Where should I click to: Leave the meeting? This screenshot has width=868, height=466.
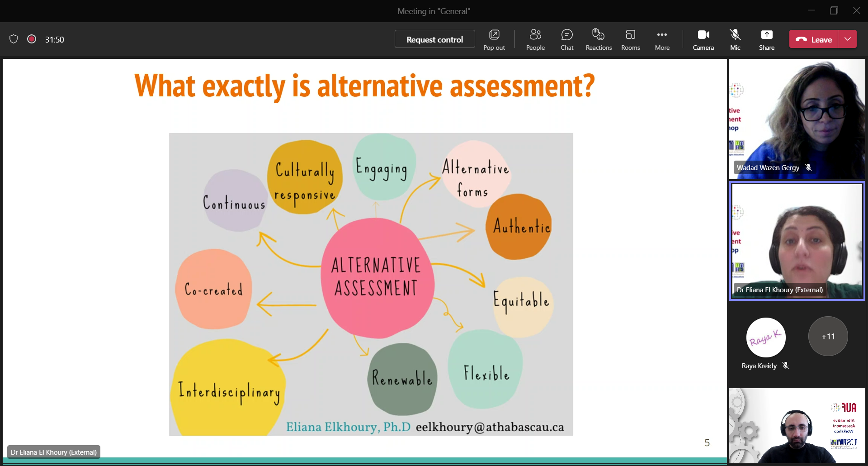(814, 39)
